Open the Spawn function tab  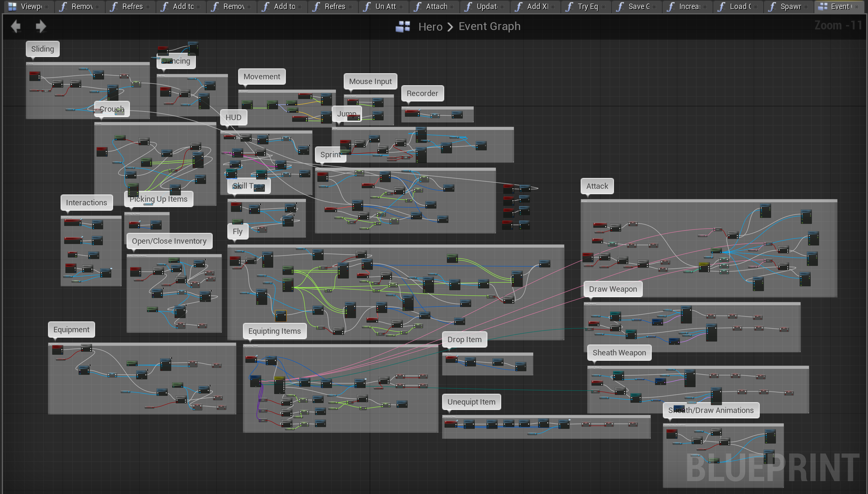tap(788, 6)
